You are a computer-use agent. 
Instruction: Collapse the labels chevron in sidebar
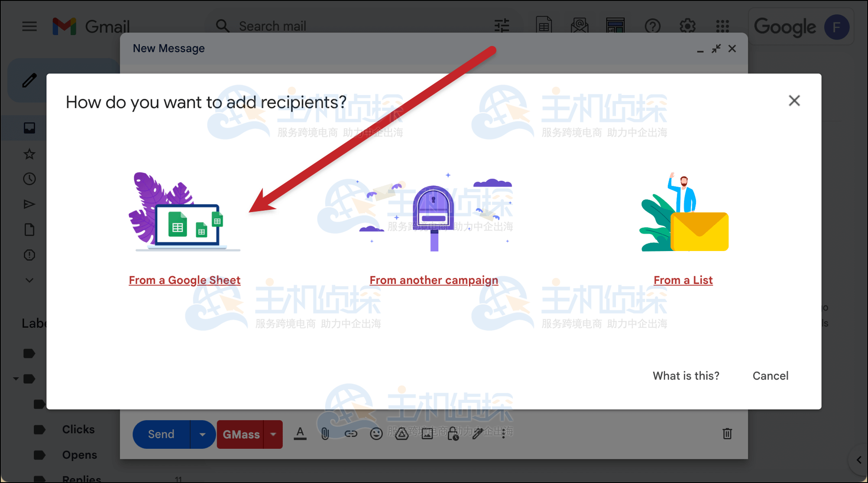point(29,280)
